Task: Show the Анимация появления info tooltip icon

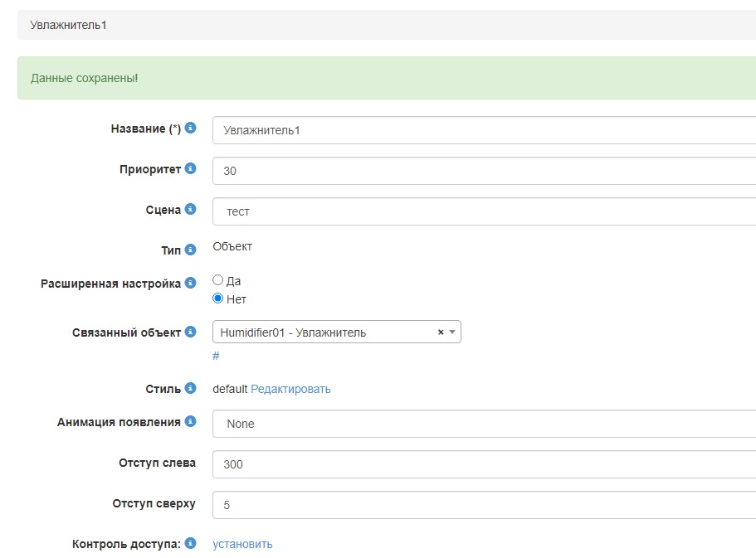Action: click(x=191, y=422)
